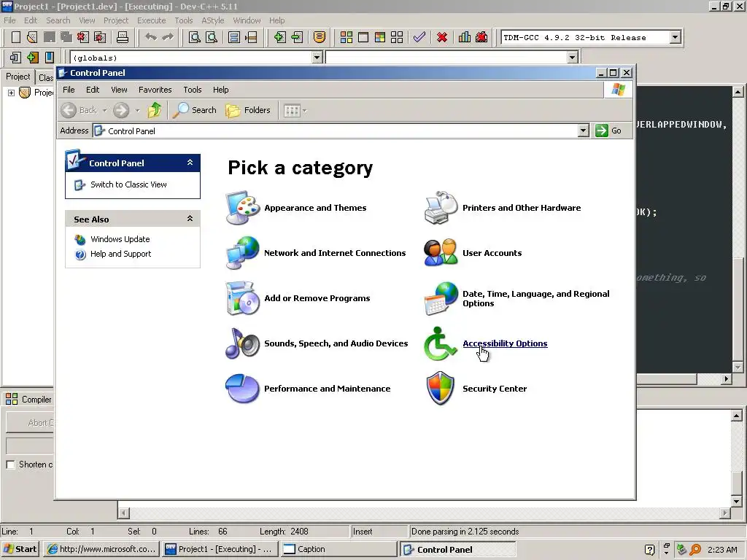Click Up folder icon in Control Panel toolbar
This screenshot has height=560, width=747.
coord(155,110)
